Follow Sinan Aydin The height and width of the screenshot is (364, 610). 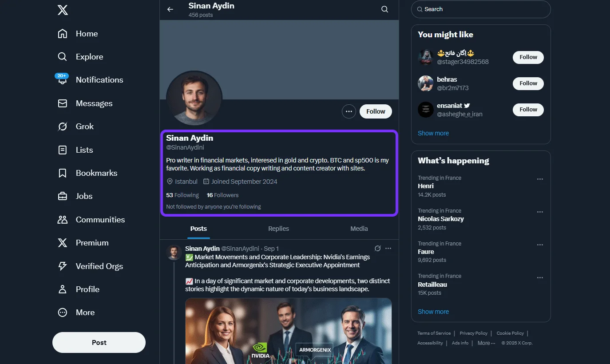[376, 111]
